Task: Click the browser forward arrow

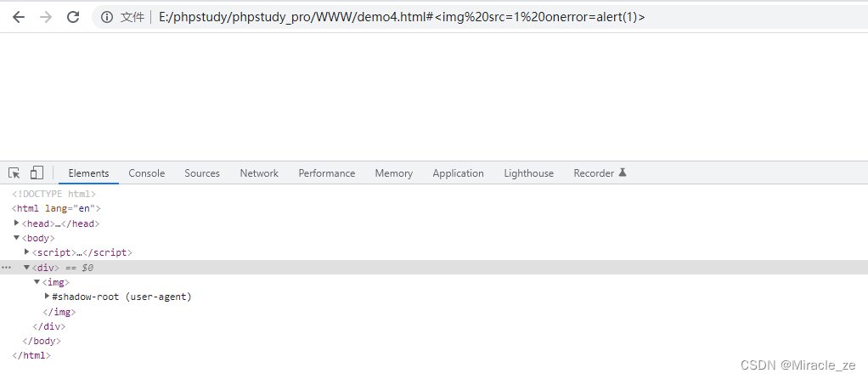Action: click(x=46, y=17)
